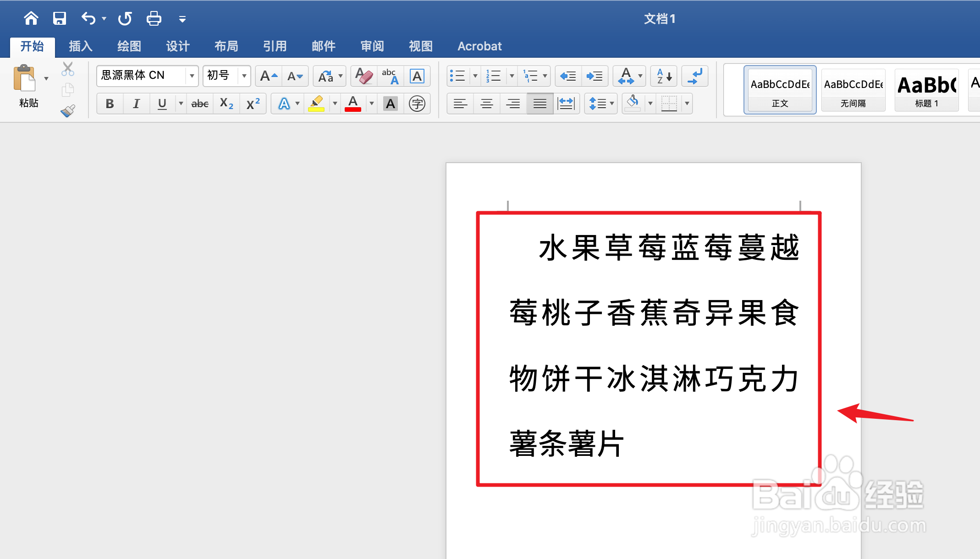
Task: Apply multilevel list
Action: (x=530, y=76)
